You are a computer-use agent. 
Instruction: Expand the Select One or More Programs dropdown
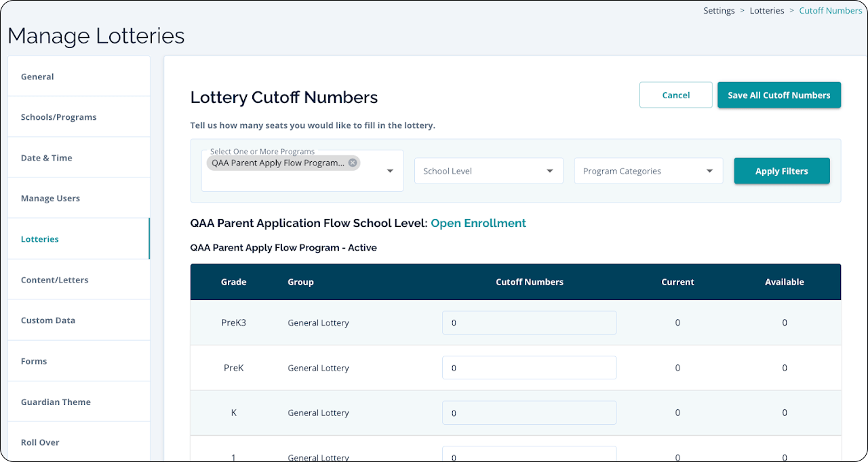390,171
